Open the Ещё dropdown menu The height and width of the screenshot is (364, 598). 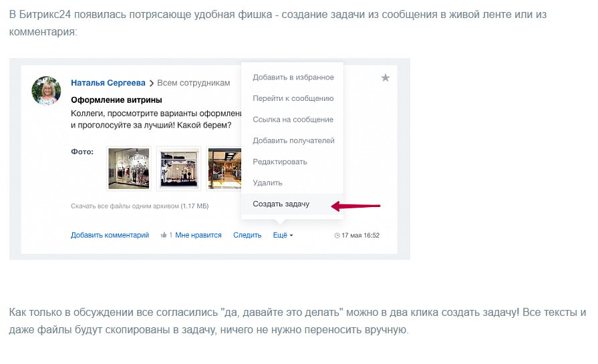(x=283, y=235)
